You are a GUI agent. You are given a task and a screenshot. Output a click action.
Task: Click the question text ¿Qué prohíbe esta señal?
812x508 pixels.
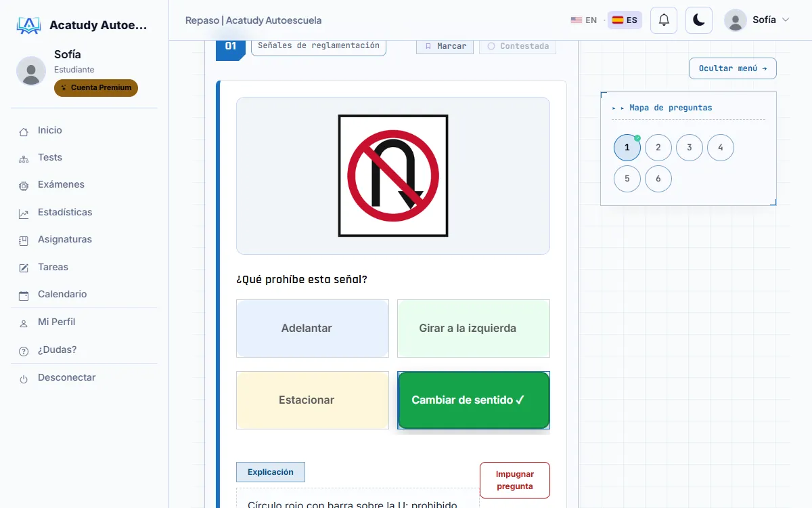click(302, 279)
